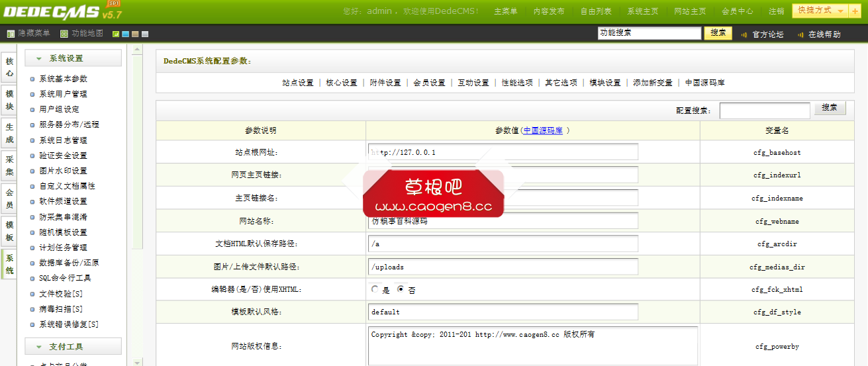Switch to 性能选项 config tab
The image size is (868, 366).
[x=517, y=83]
